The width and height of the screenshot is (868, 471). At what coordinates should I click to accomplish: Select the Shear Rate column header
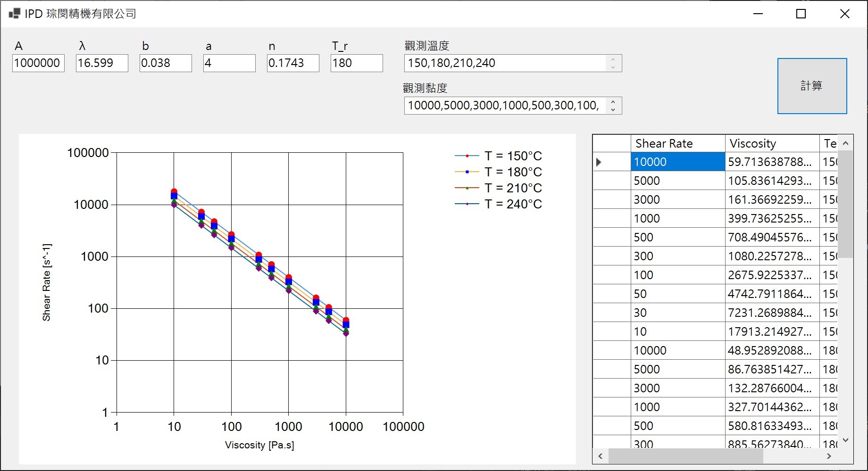tap(677, 143)
